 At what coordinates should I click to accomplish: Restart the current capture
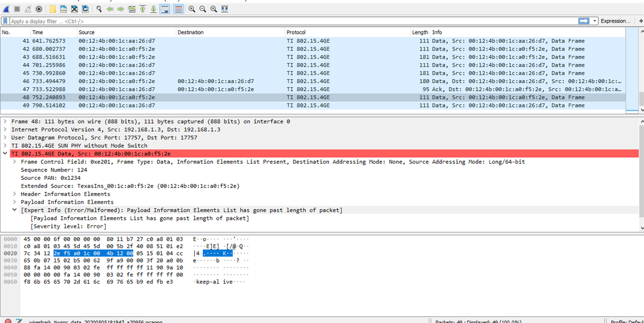coord(28,9)
